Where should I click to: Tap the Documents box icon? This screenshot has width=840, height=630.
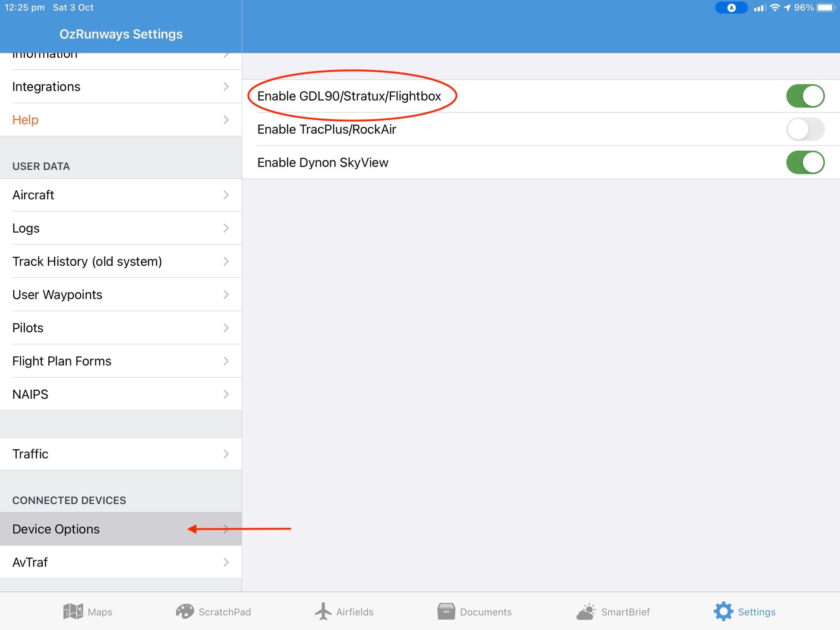(446, 611)
